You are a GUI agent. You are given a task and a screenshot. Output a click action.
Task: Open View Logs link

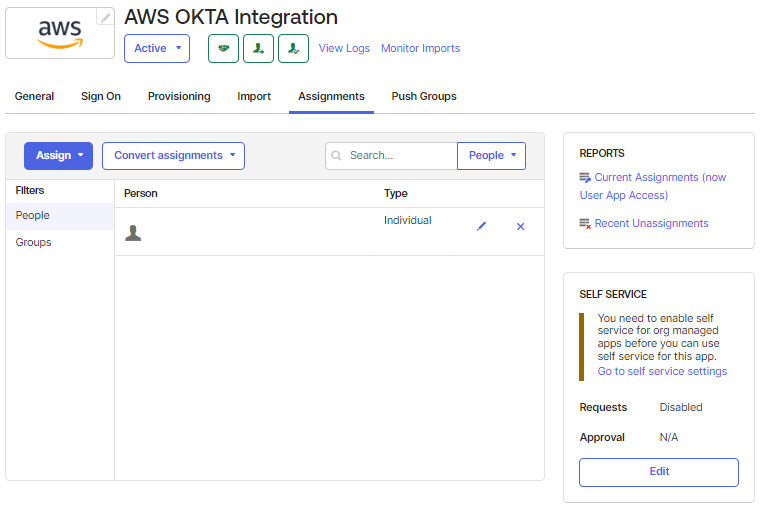344,48
